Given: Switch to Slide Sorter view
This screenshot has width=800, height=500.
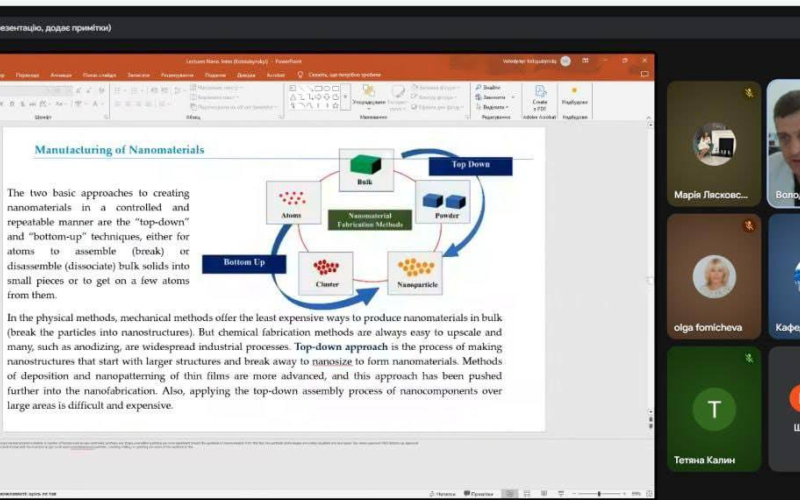Looking at the screenshot, I should click(527, 493).
